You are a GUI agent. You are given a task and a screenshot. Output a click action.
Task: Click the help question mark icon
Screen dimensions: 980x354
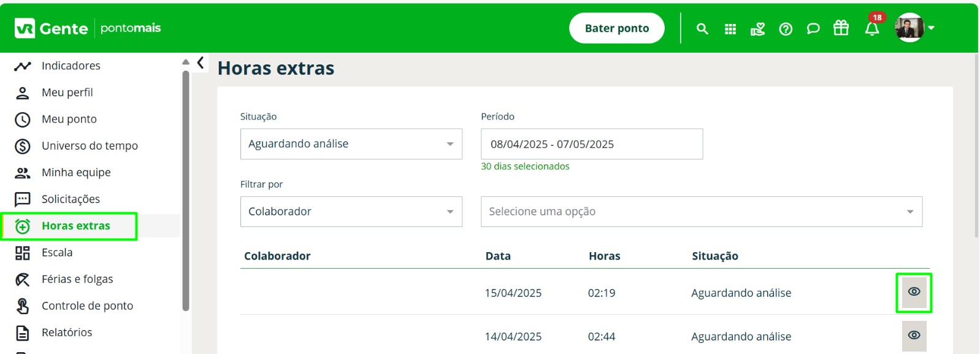pyautogui.click(x=786, y=29)
